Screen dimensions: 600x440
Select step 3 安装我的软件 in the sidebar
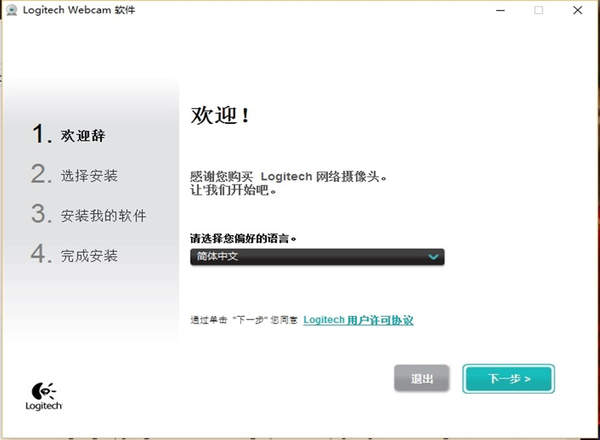click(x=89, y=215)
